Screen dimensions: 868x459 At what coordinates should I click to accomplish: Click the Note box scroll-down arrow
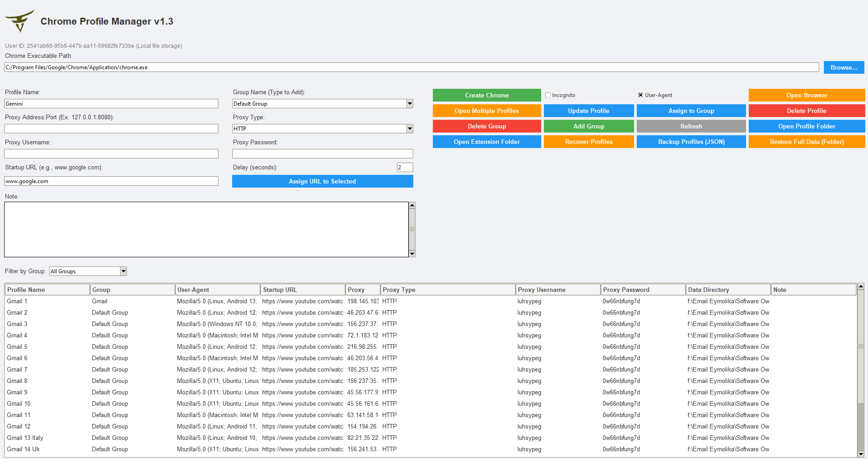coord(412,254)
